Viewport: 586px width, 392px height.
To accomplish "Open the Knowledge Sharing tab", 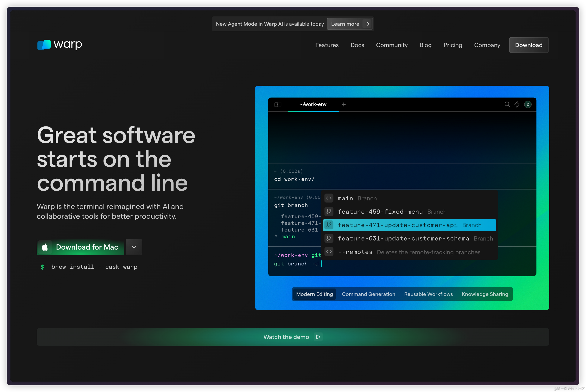I will [485, 294].
